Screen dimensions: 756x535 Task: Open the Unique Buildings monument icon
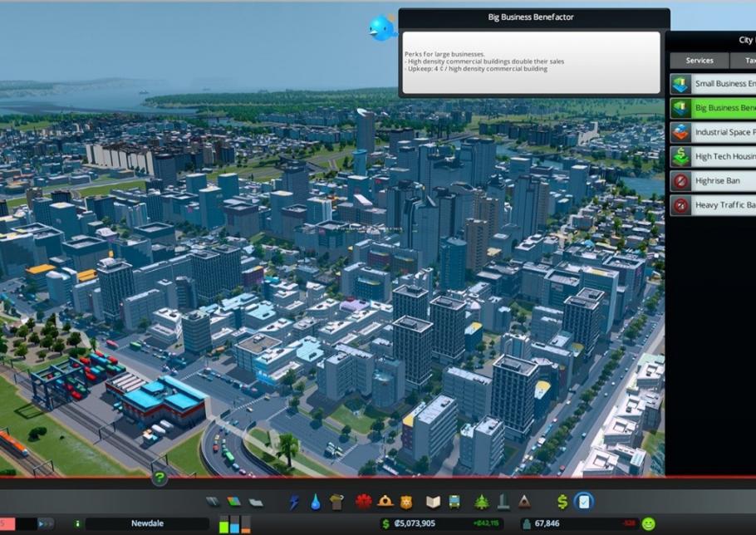coord(503,502)
